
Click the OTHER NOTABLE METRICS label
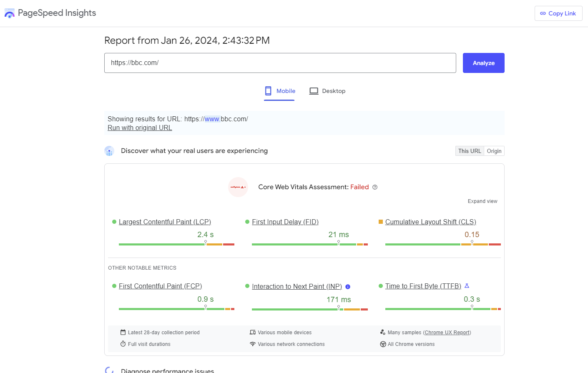(x=142, y=268)
